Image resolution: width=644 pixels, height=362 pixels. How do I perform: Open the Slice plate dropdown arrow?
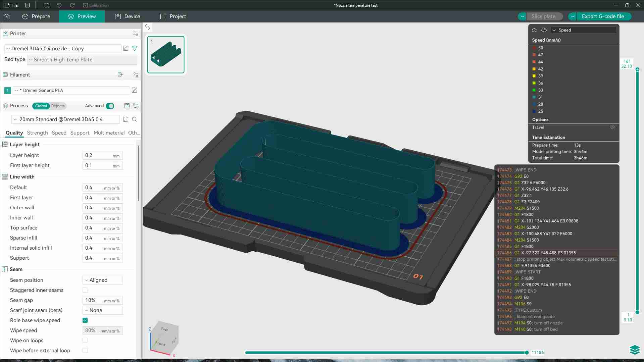pos(522,16)
